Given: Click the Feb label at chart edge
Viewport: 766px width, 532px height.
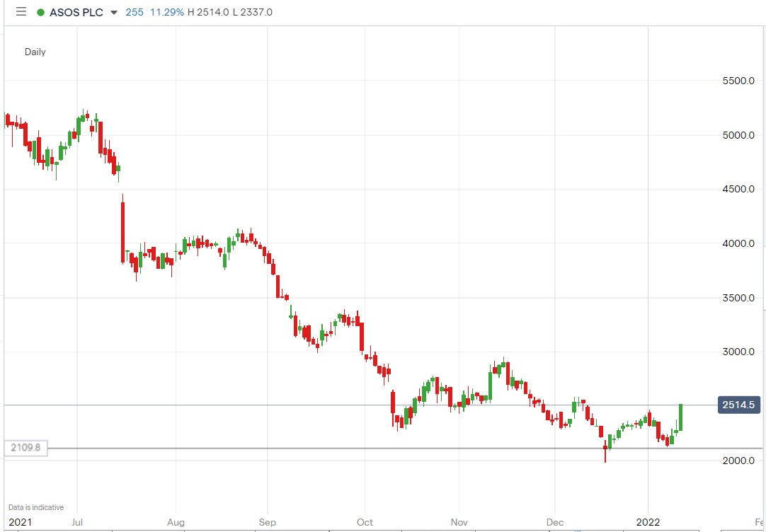Looking at the screenshot, I should tap(760, 522).
